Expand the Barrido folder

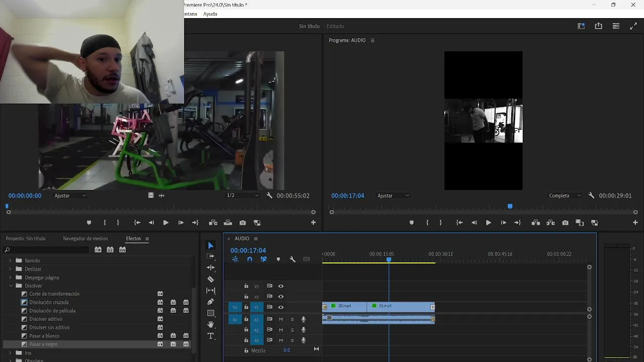click(10, 260)
